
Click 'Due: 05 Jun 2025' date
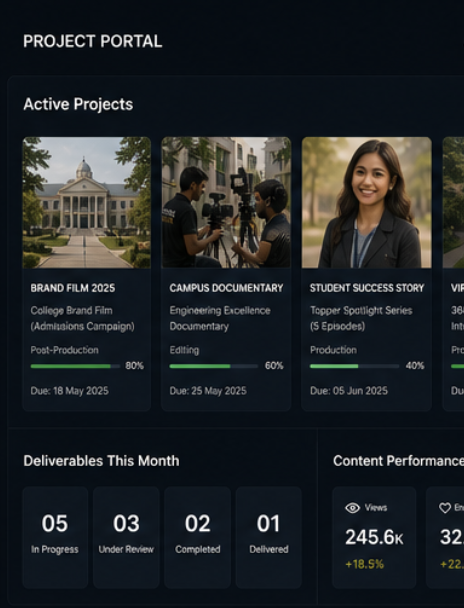coord(349,391)
